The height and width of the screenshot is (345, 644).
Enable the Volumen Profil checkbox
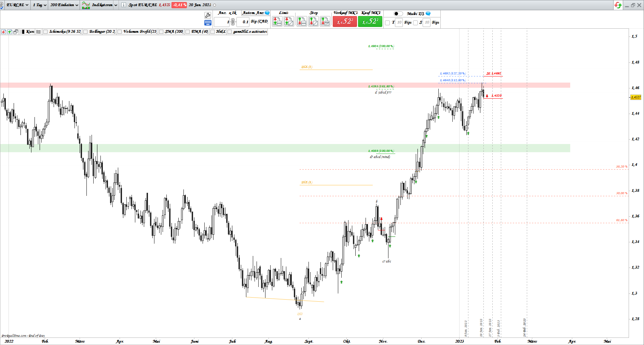(x=120, y=32)
